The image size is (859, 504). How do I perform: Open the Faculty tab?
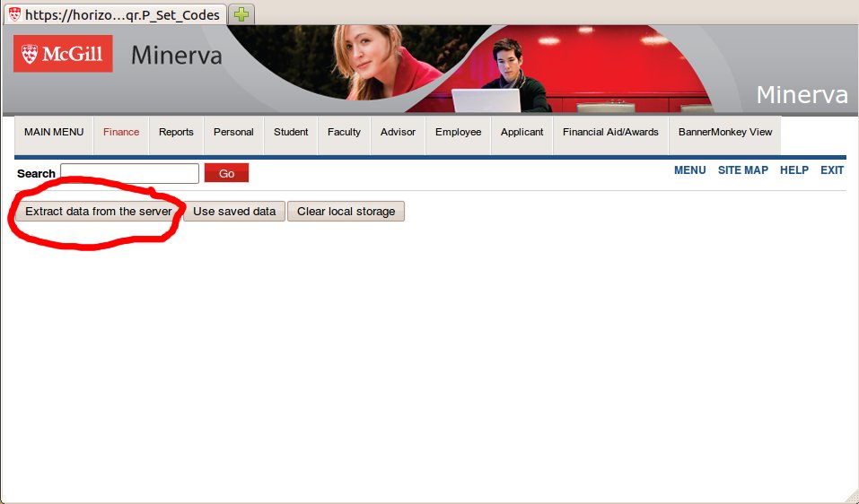344,135
